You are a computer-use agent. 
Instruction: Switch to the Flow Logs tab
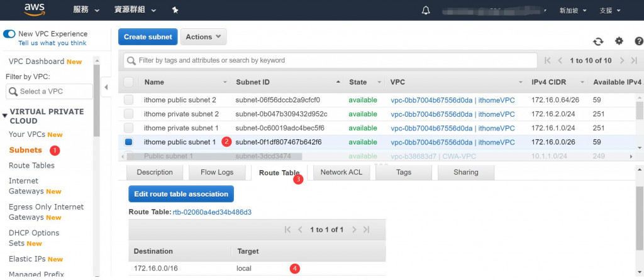(x=217, y=172)
